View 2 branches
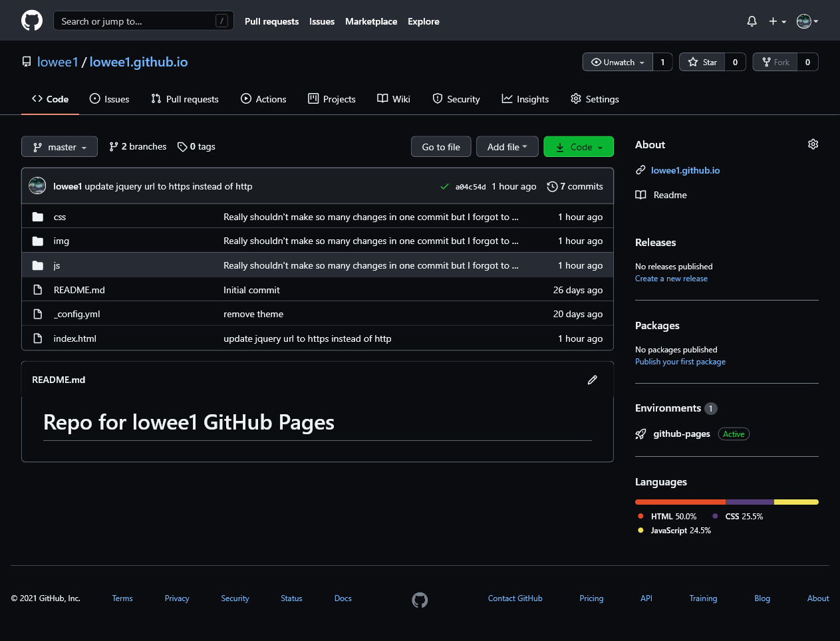The image size is (840, 641). click(138, 146)
